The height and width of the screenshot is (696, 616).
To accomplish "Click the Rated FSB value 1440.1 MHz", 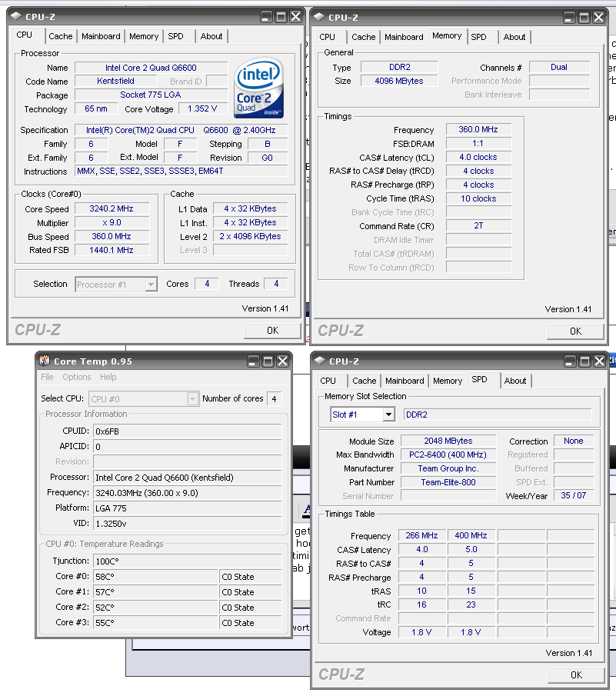I will (112, 250).
